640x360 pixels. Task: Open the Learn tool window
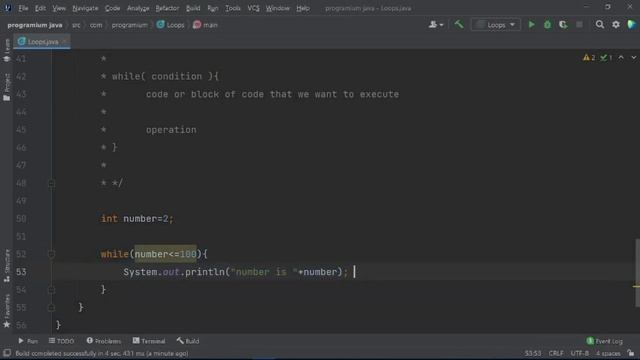7,50
